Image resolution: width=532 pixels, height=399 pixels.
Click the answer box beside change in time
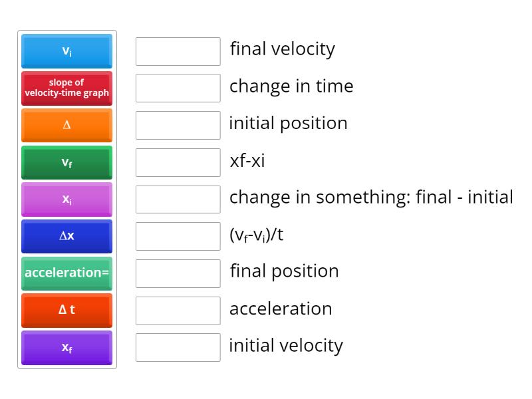tap(178, 88)
